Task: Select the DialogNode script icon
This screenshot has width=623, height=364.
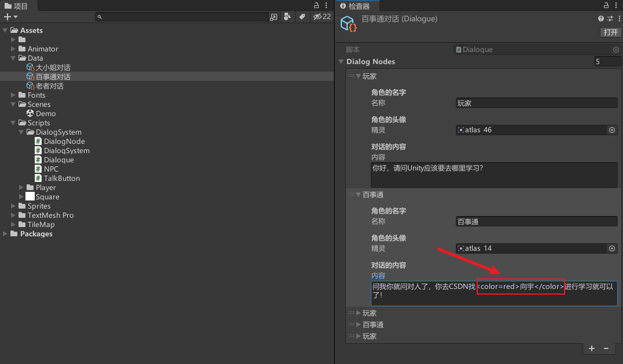Action: pyautogui.click(x=38, y=141)
